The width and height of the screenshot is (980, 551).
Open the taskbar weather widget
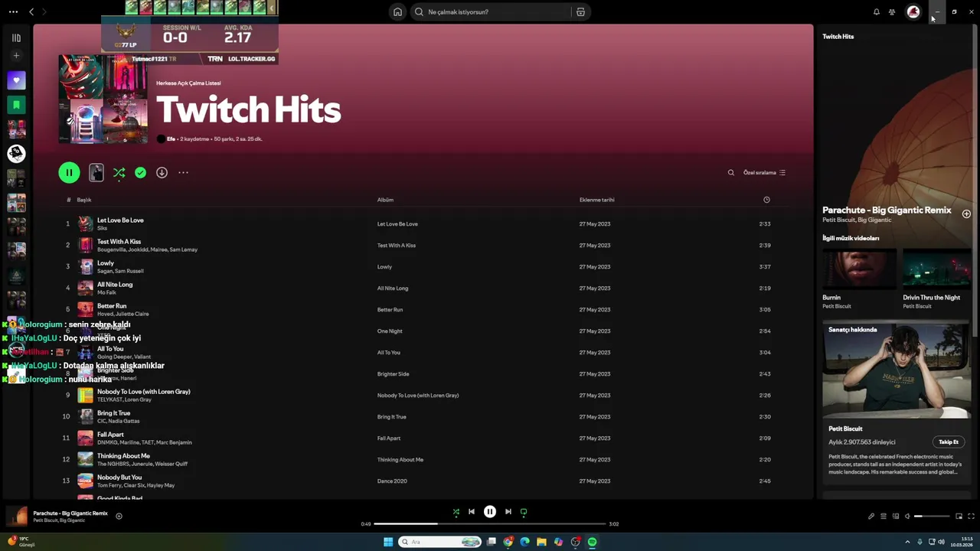pos(21,542)
